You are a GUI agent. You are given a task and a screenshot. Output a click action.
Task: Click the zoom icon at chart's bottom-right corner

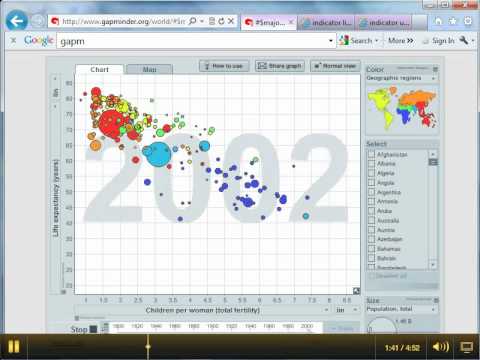[x=356, y=291]
